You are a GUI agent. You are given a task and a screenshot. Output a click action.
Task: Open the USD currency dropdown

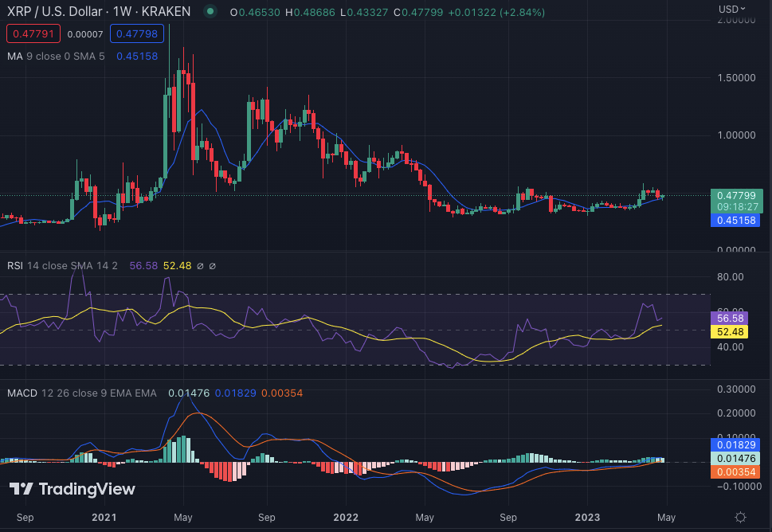732,9
